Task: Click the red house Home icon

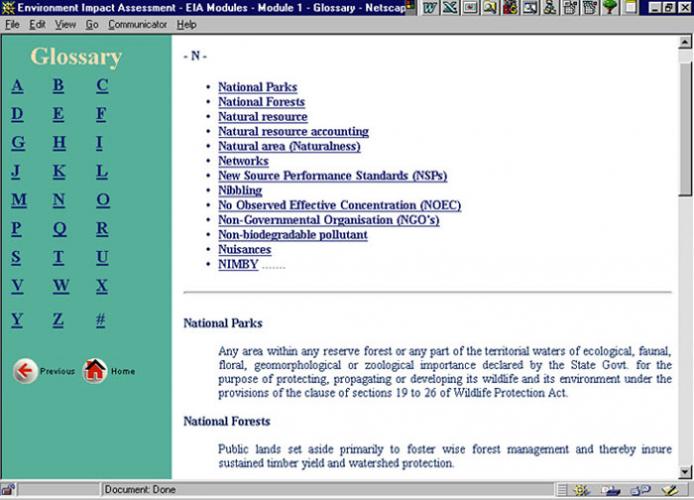Action: [x=95, y=370]
